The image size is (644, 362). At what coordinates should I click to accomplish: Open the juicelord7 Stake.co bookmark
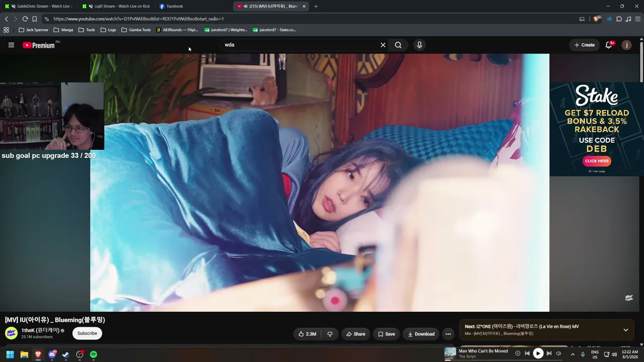(274, 30)
